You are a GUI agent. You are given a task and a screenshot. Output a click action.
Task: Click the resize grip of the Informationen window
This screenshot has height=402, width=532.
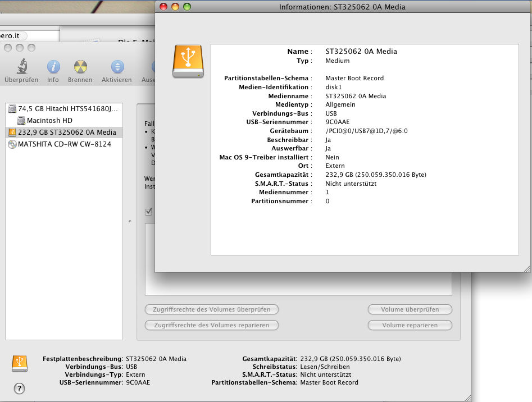526,269
